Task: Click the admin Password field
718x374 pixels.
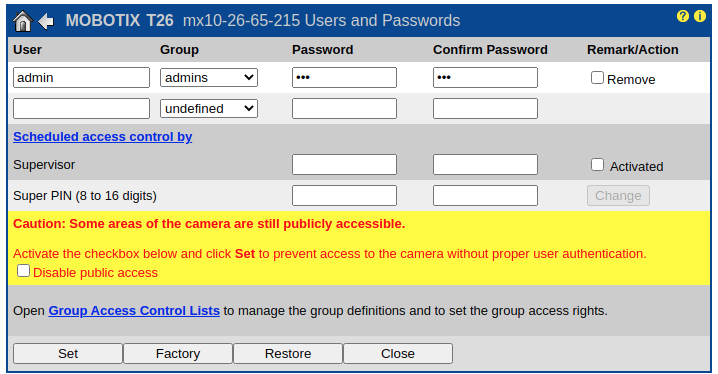Action: (344, 78)
